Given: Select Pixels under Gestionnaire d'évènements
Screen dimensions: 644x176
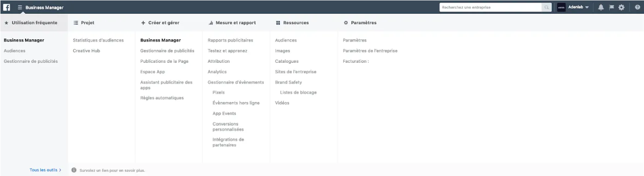Looking at the screenshot, I should pyautogui.click(x=219, y=92).
